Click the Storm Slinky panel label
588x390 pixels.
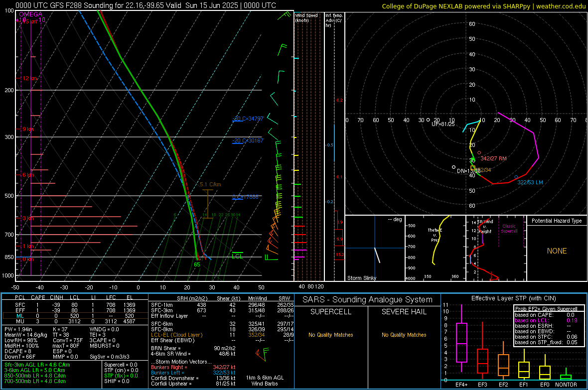(361, 278)
